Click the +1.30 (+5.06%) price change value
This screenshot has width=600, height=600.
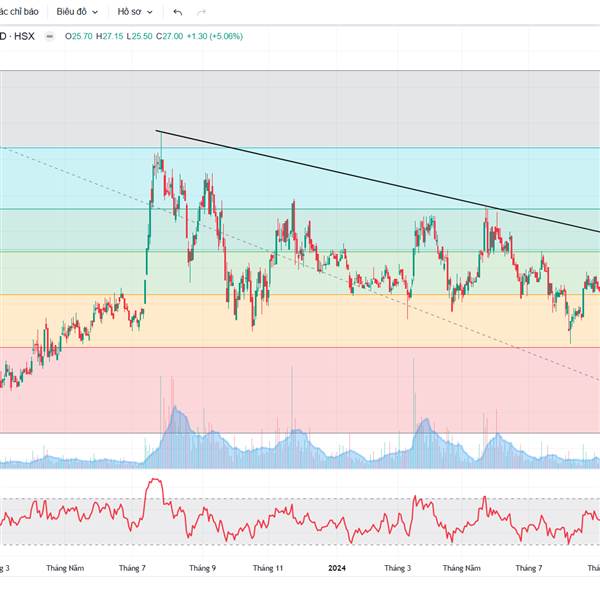(214, 36)
